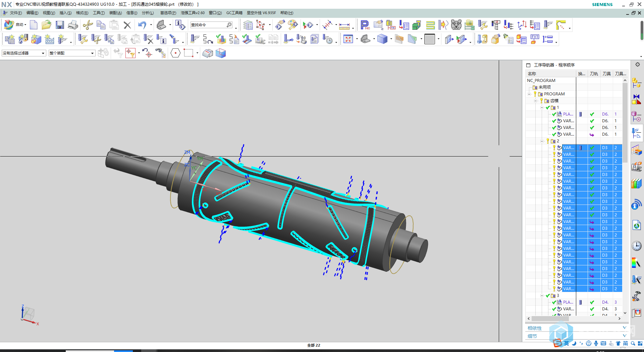Click the Fit view icon
Screen dimensions: 644x352
(348, 39)
